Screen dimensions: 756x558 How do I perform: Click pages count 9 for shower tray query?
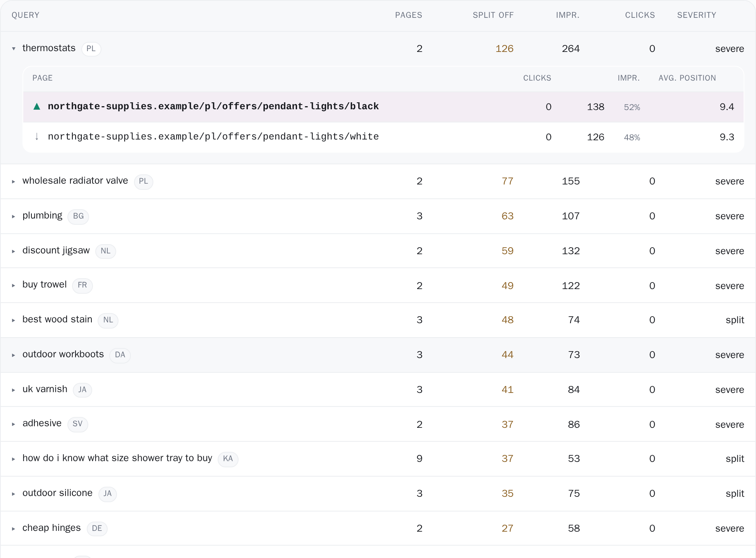pyautogui.click(x=419, y=459)
